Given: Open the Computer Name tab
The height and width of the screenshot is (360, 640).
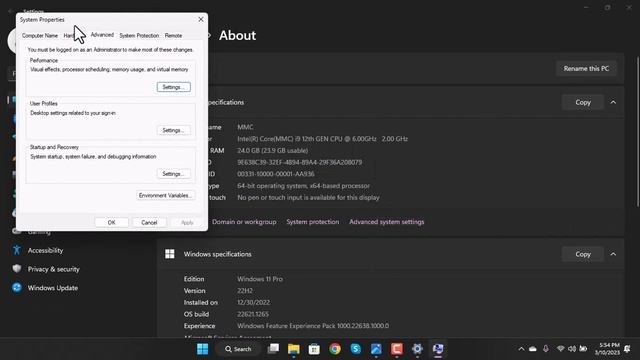Looking at the screenshot, I should click(40, 36).
